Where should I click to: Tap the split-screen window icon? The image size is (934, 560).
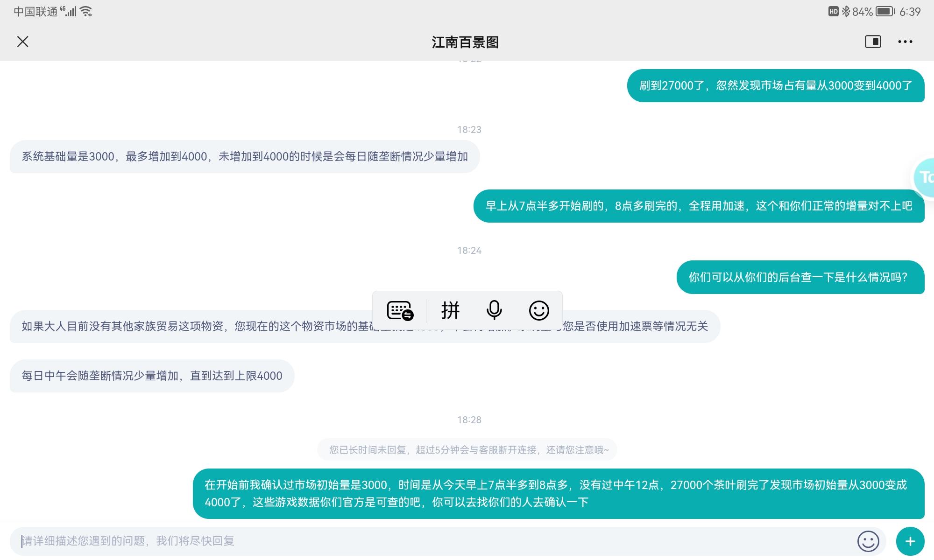(872, 42)
